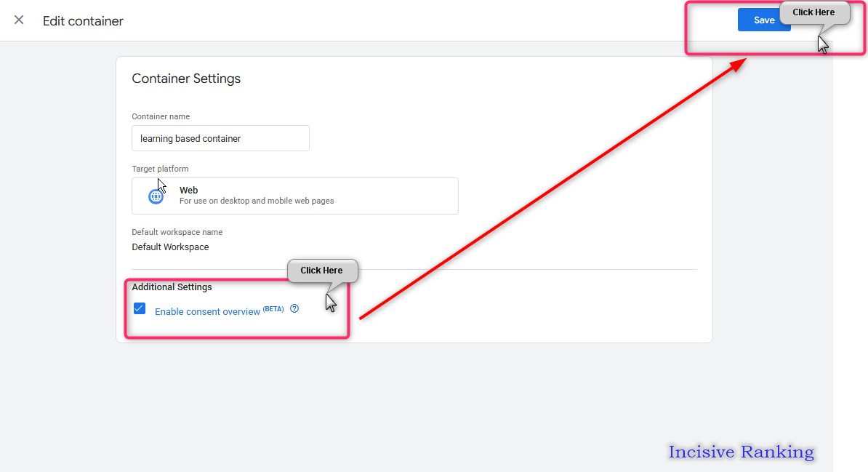Click the Edit container title

pyautogui.click(x=83, y=21)
